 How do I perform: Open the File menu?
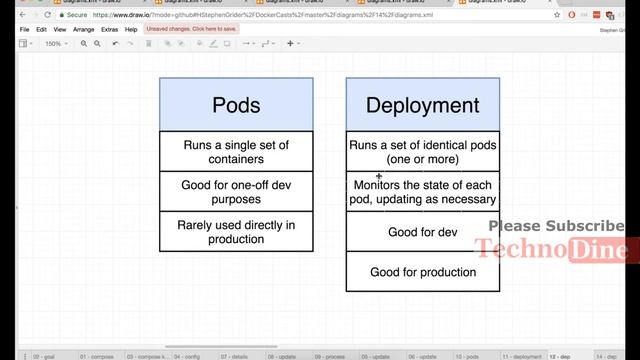click(24, 29)
